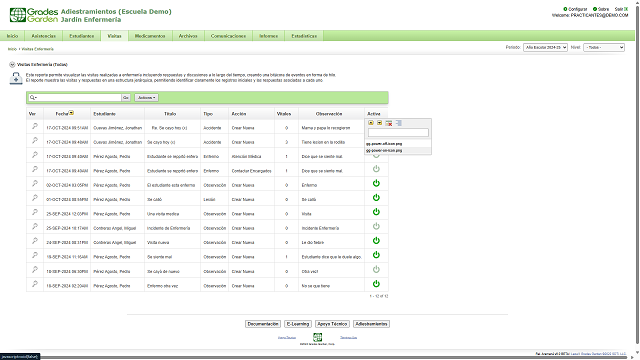Open the Acciones actions menu
640x360 pixels.
(x=147, y=98)
